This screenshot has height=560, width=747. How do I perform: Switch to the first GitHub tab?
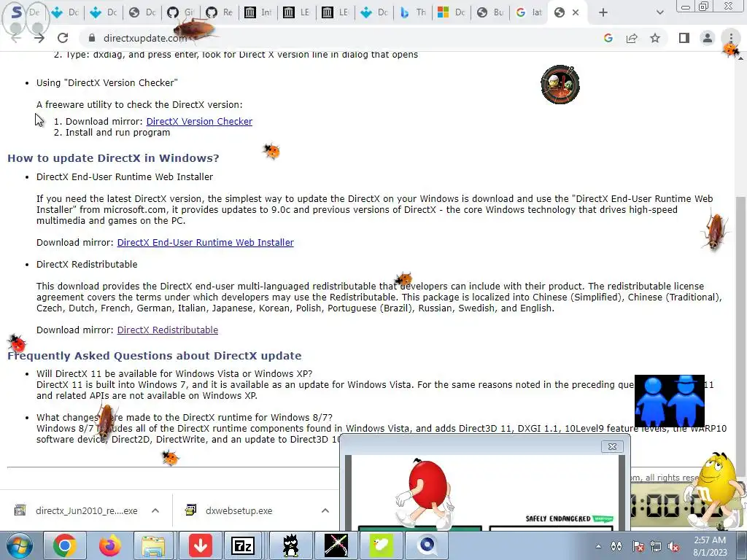point(181,12)
